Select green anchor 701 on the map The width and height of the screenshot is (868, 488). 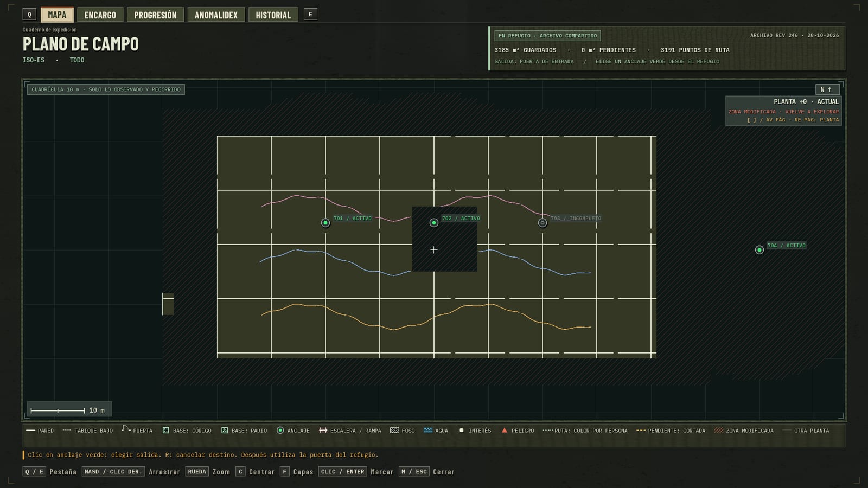tap(325, 223)
